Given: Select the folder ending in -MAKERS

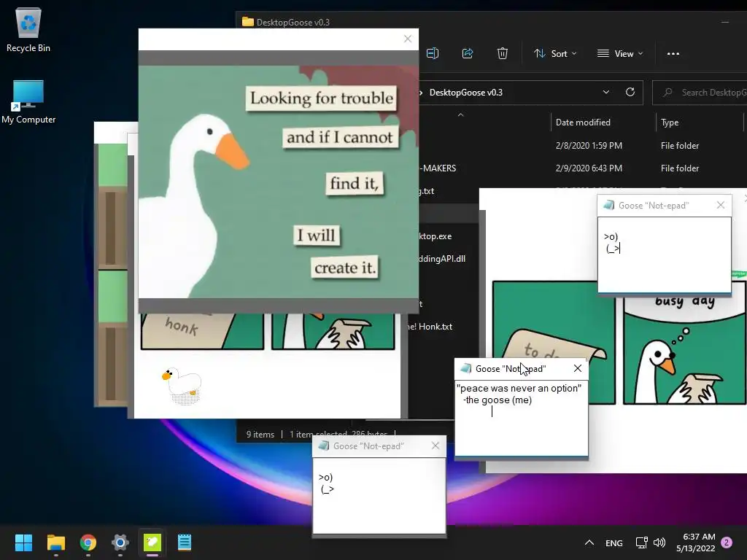Looking at the screenshot, I should point(583,168).
